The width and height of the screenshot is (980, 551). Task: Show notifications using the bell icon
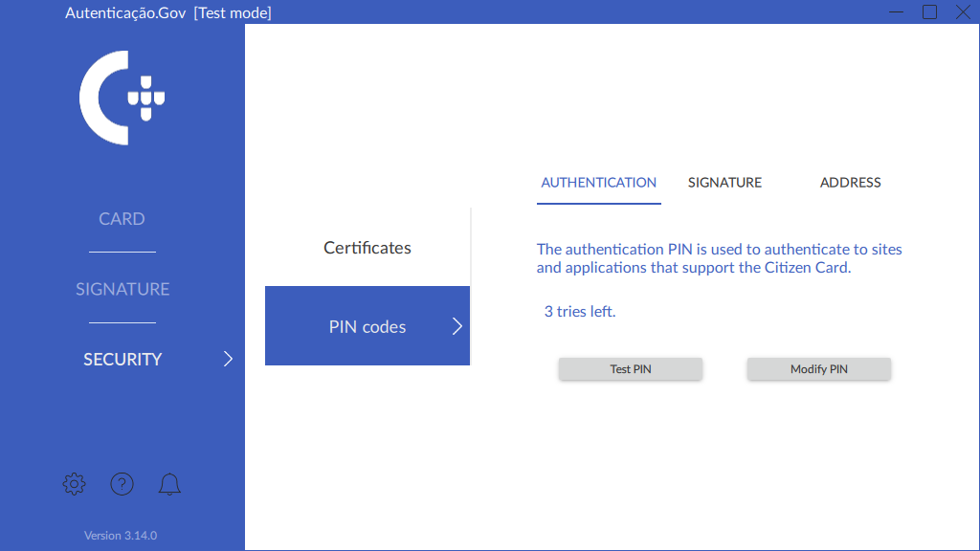click(169, 484)
